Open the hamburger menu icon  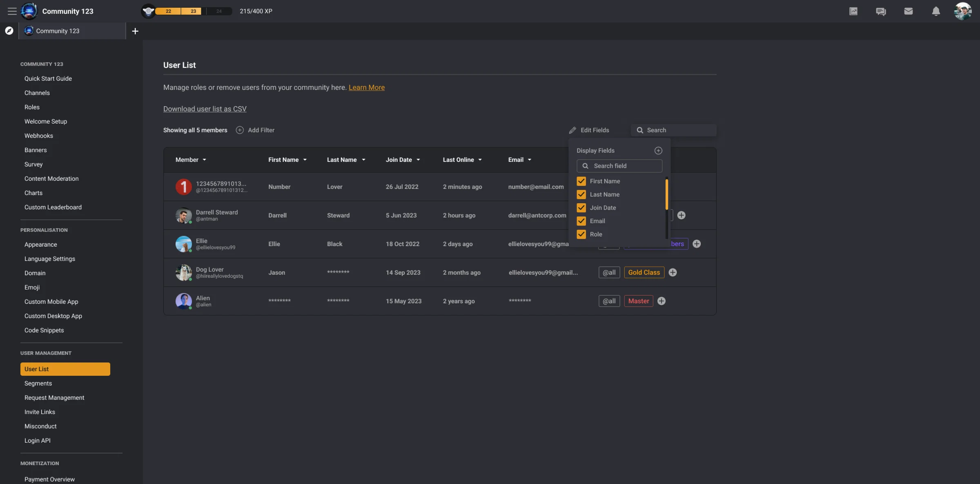(x=12, y=11)
